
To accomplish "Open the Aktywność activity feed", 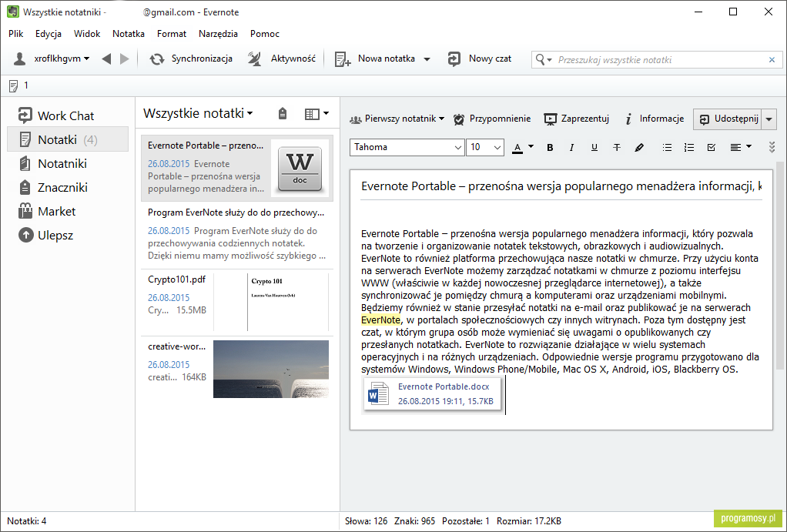I will point(282,59).
